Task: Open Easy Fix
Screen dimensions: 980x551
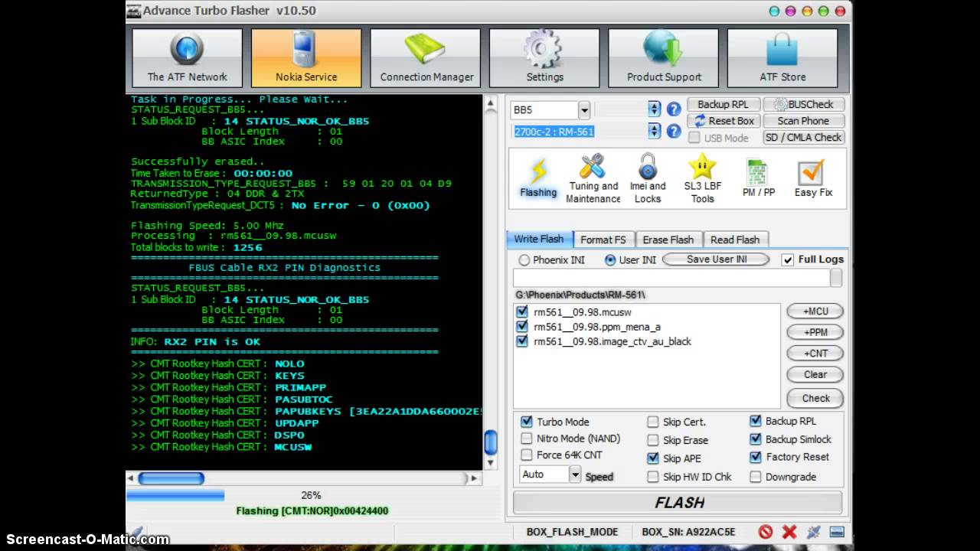Action: point(812,179)
